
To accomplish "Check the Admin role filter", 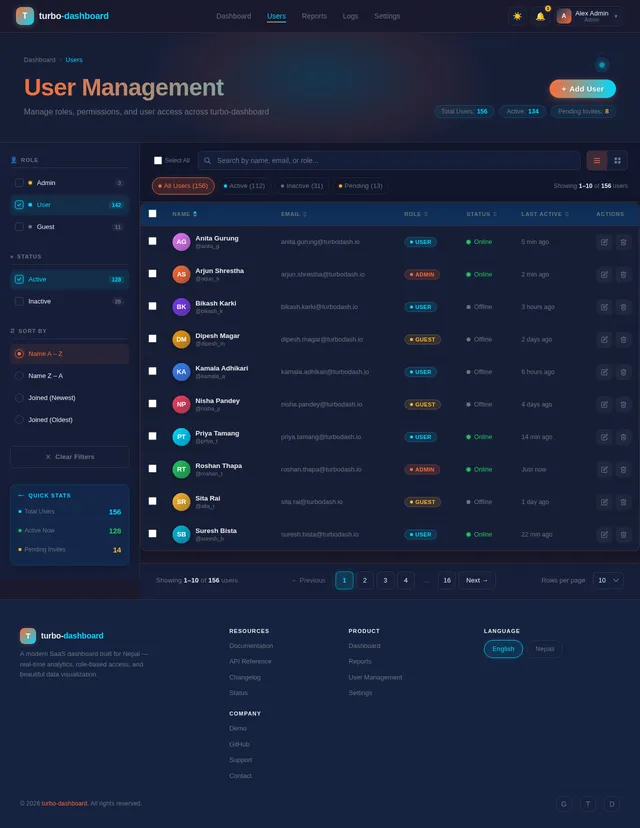I will click(19, 183).
